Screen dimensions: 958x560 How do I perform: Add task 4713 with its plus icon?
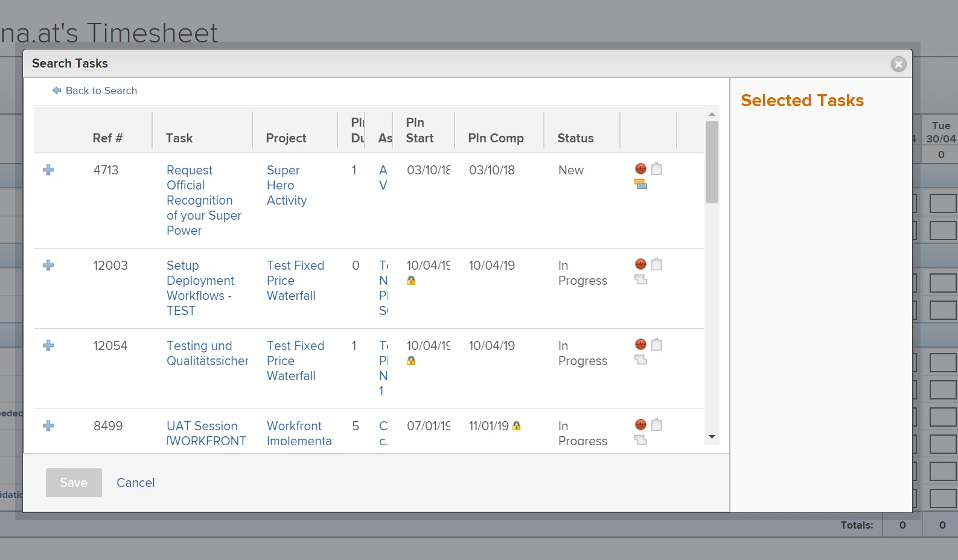tap(49, 170)
